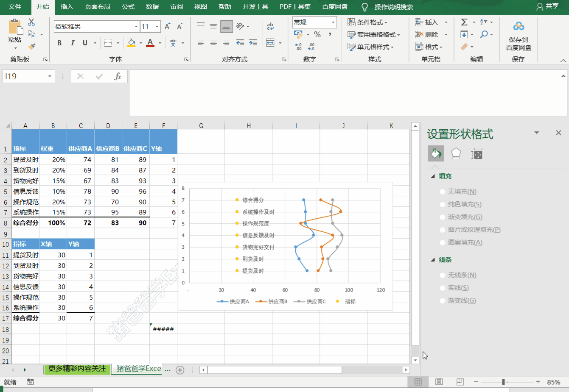Toggle Italic formatting
569x392 pixels.
(x=72, y=43)
